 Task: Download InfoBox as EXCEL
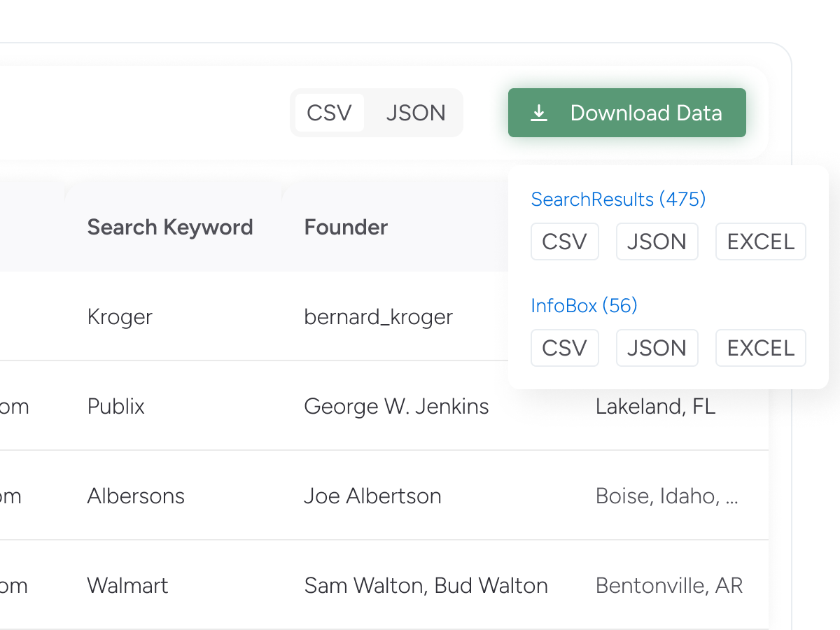coord(760,348)
